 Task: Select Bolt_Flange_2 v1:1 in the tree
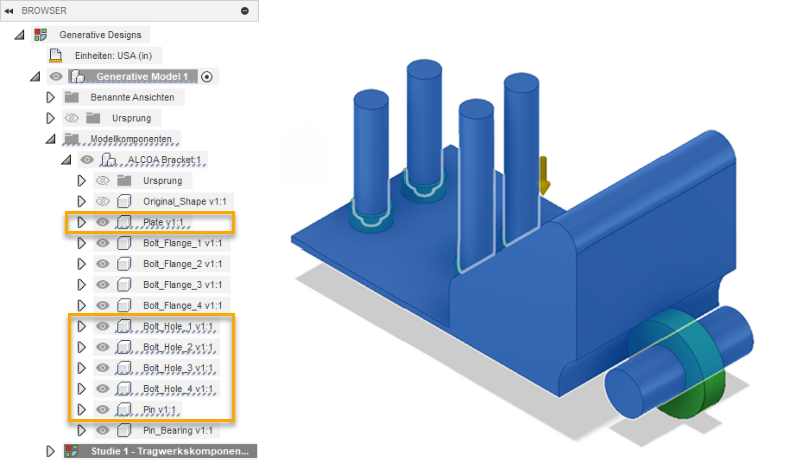[183, 264]
